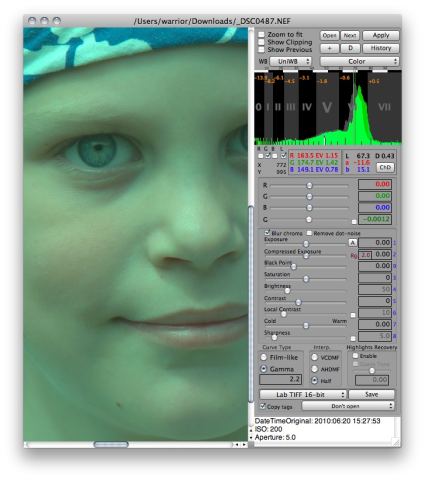Viewport: 425px width, 480px height.
Task: Adjust the Black Point slider
Action: pos(293,267)
